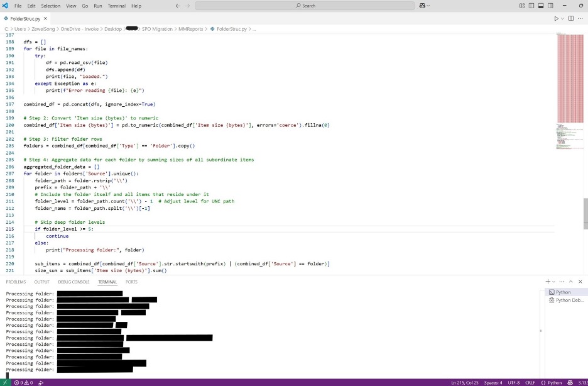Screen dimensions: 588x386
Task: Open errors and warnings status indicator
Action: click(x=24, y=383)
